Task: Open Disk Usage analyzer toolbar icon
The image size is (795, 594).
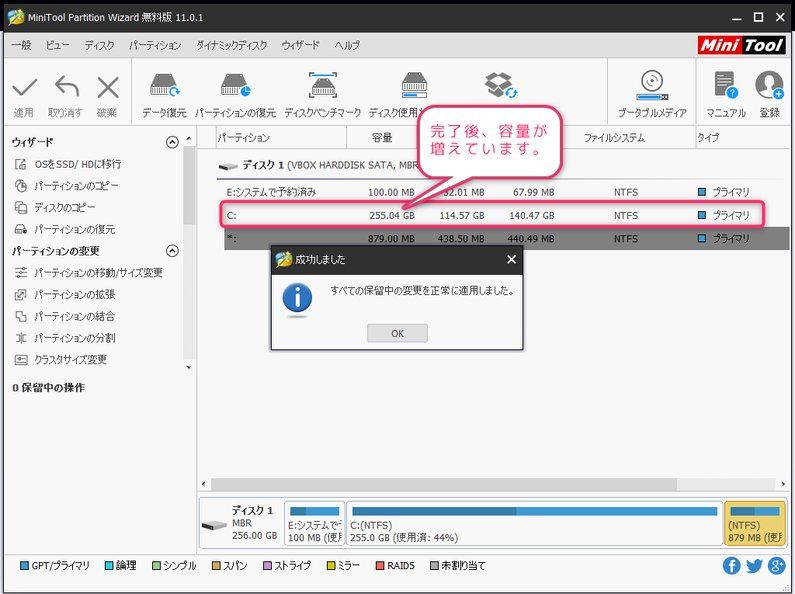Action: point(414,85)
